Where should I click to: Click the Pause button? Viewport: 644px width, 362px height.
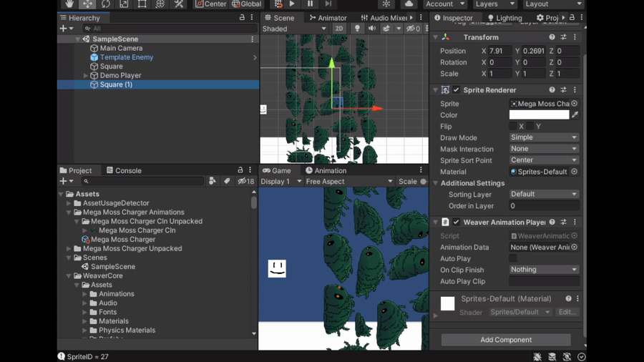coord(310,4)
